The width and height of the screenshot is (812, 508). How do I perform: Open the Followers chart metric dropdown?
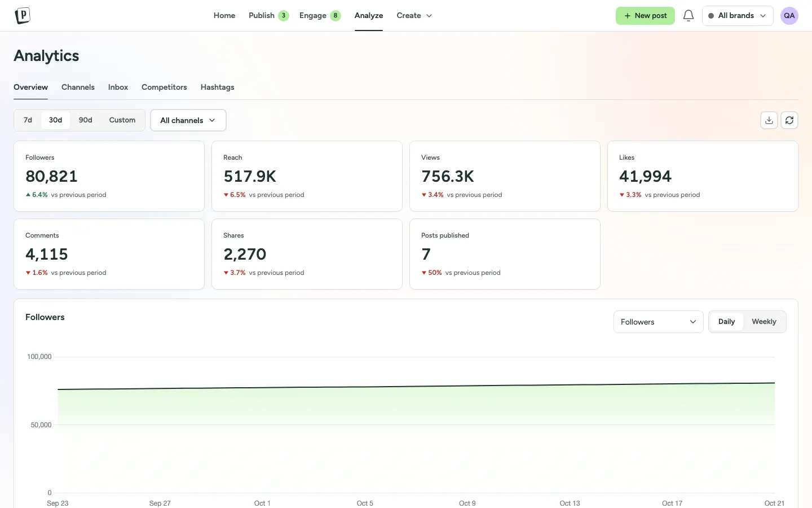tap(659, 322)
